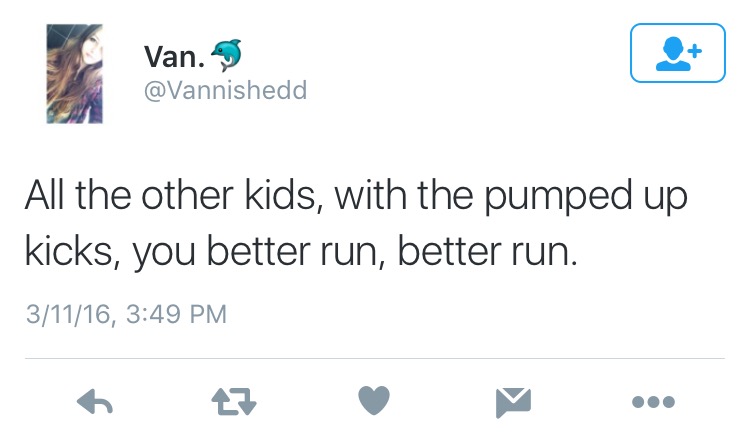The image size is (744, 440).
Task: Click the final "better run." text
Action: click(488, 249)
